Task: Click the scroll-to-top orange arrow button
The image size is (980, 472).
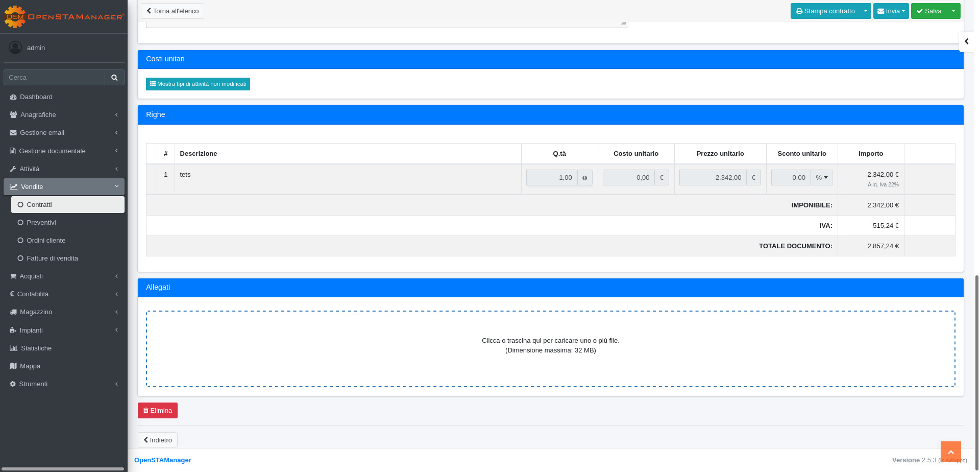Action: pyautogui.click(x=950, y=452)
